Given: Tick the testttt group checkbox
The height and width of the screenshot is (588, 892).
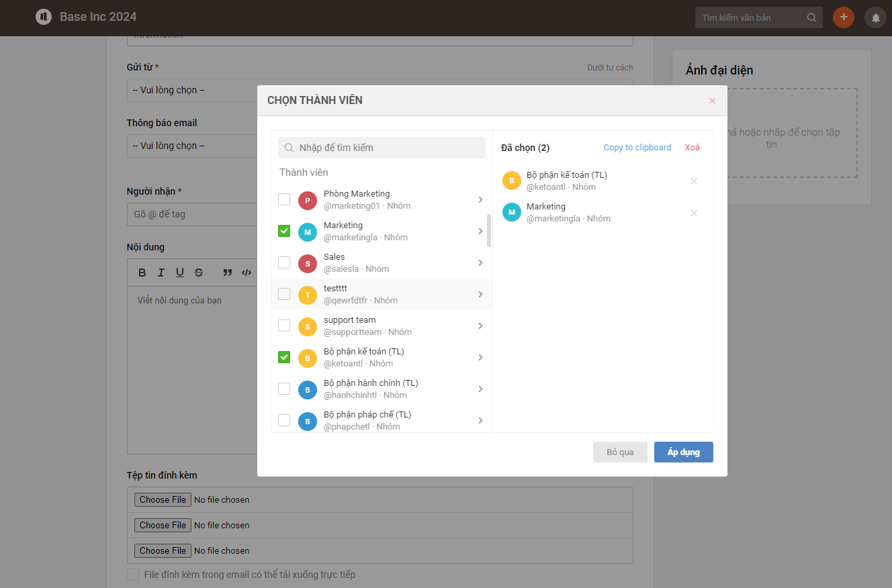Looking at the screenshot, I should tap(284, 294).
